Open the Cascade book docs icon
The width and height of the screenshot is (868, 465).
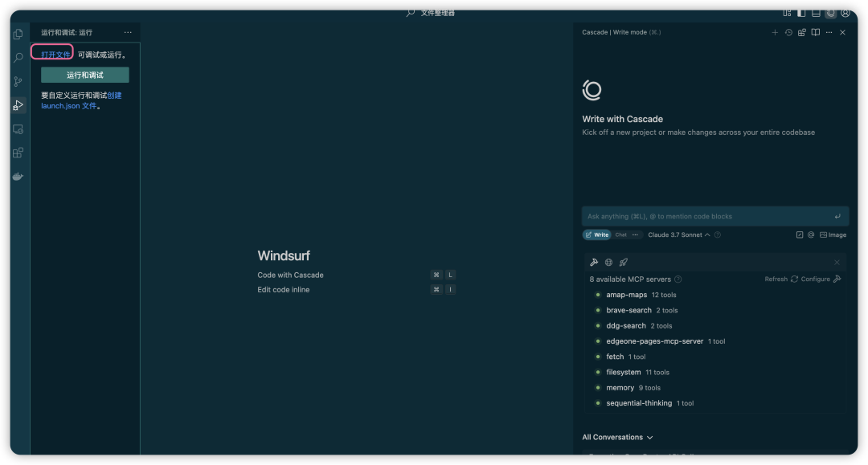pos(816,33)
